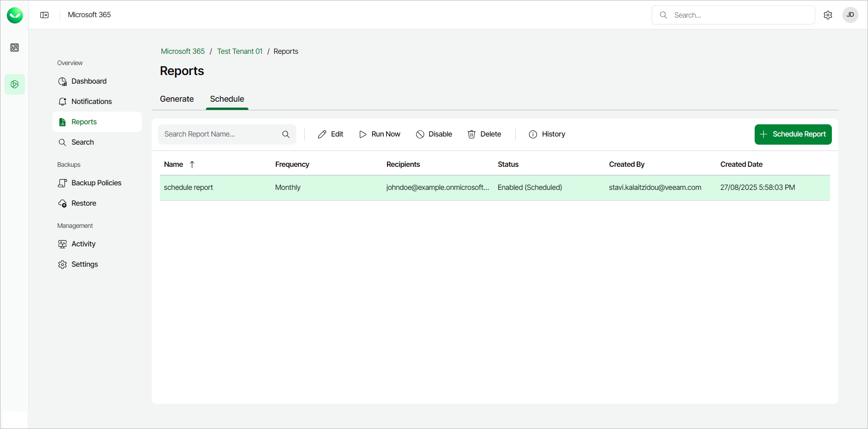Open Dashboard from the sidebar
This screenshot has height=429, width=868.
click(x=97, y=81)
